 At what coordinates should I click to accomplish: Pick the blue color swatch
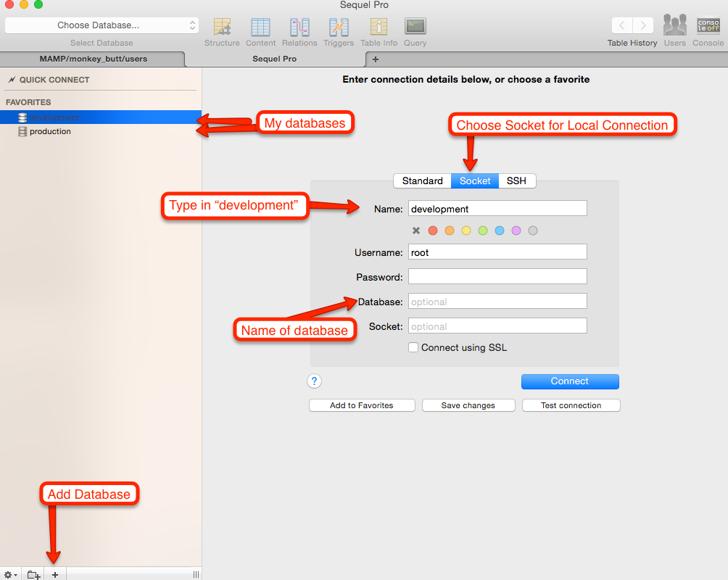500,231
